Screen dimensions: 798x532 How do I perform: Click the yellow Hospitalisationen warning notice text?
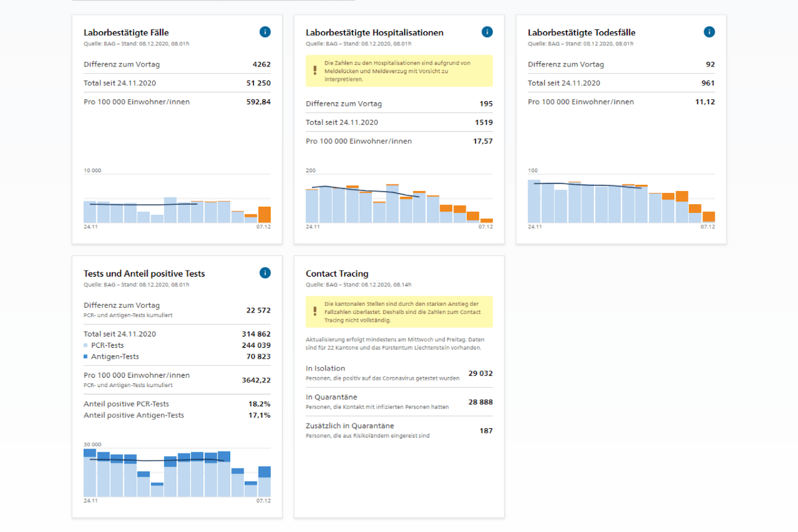[397, 70]
